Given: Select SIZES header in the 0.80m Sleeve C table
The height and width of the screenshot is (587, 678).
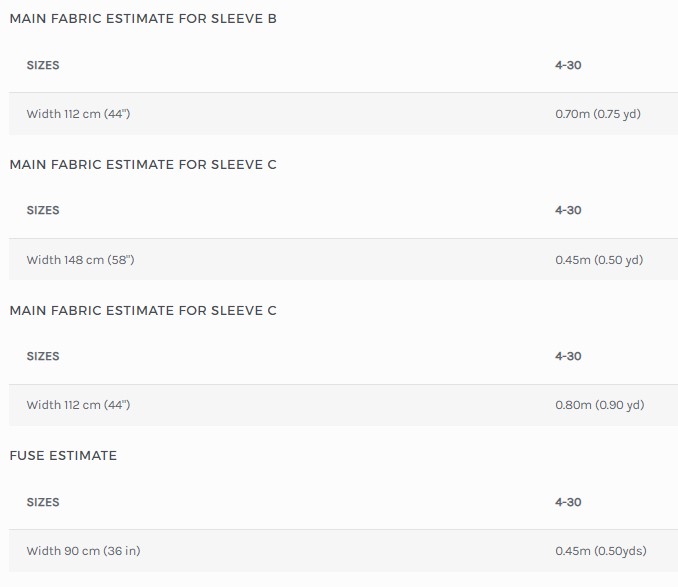Looking at the screenshot, I should [43, 356].
